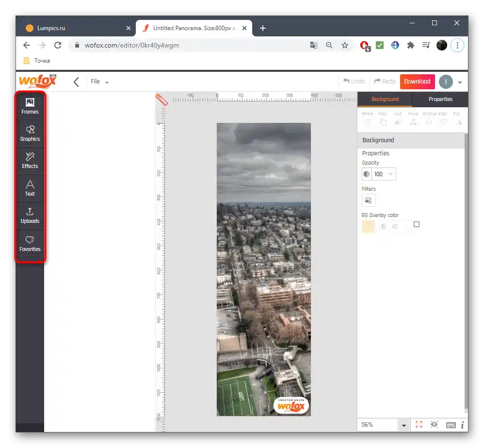Click the browser translate page icon
This screenshot has height=448, width=484.
(314, 46)
